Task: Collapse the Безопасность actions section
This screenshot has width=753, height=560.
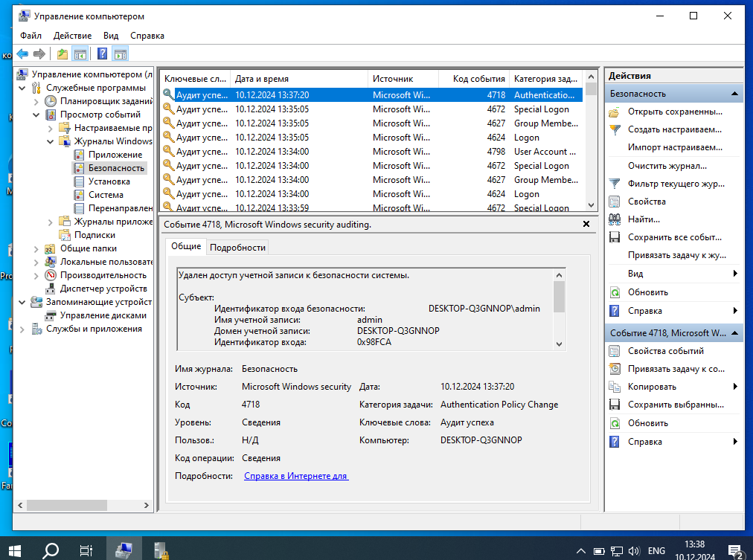Action: (x=734, y=94)
